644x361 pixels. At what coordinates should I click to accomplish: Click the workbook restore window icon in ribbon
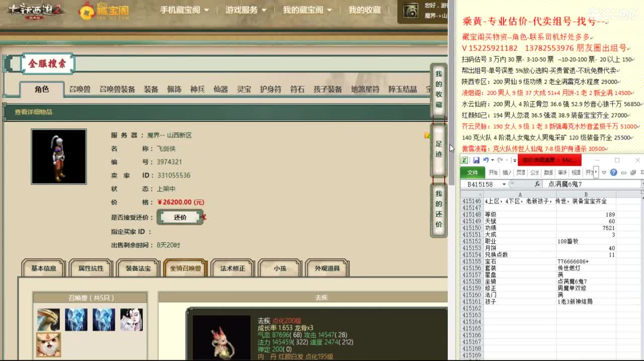point(633,172)
